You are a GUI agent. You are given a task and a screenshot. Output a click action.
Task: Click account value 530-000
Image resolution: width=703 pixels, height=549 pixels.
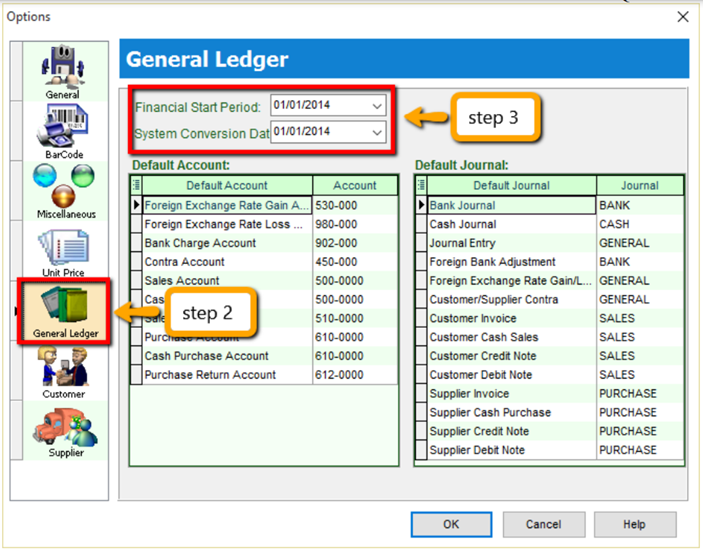click(x=336, y=205)
